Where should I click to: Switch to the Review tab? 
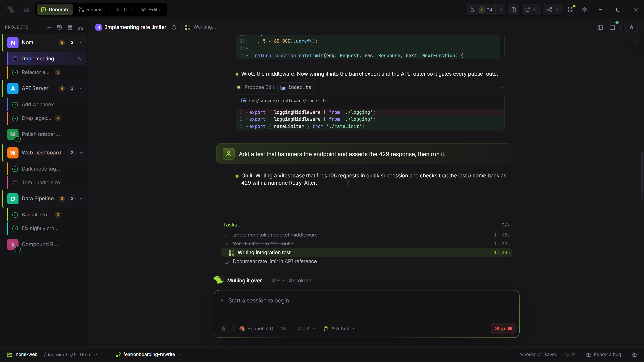click(x=91, y=10)
